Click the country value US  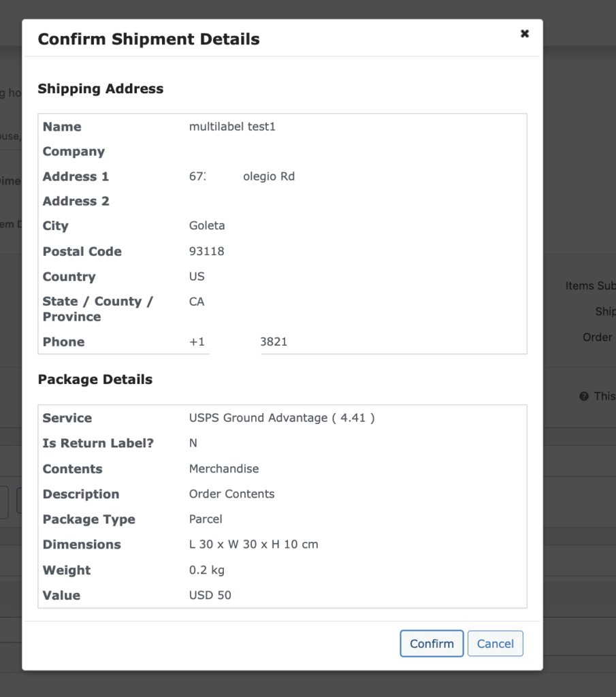coord(197,276)
